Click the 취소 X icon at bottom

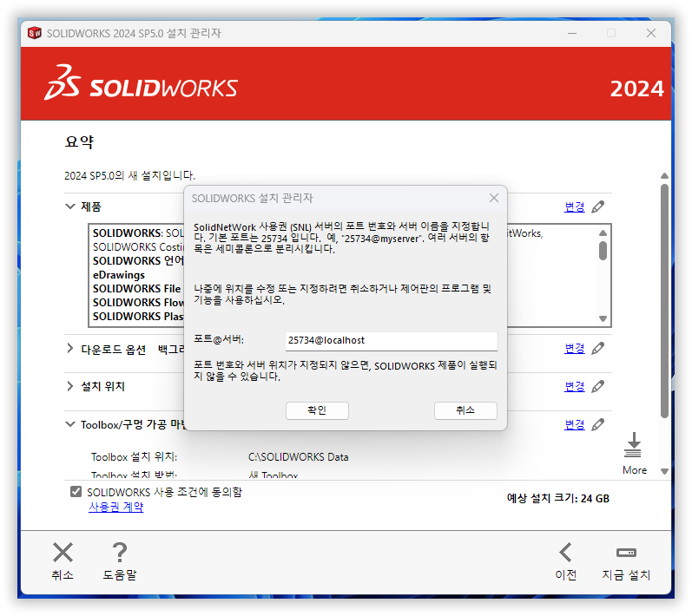coord(63,553)
